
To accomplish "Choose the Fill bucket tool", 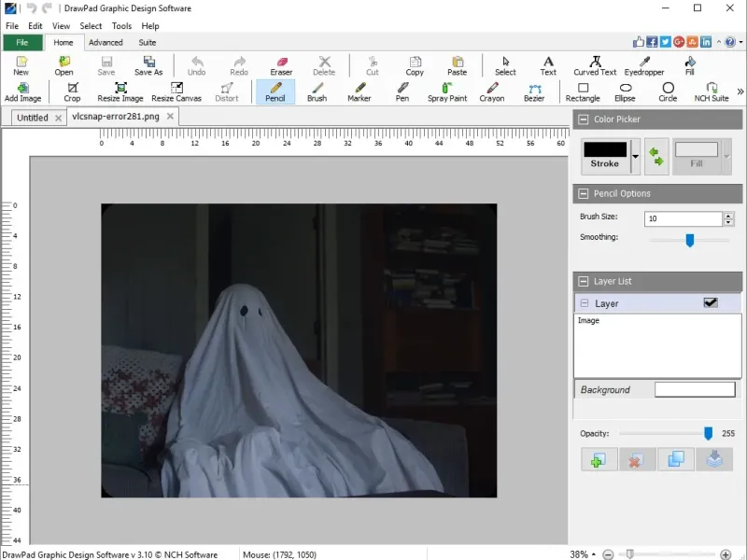I will 689,65.
